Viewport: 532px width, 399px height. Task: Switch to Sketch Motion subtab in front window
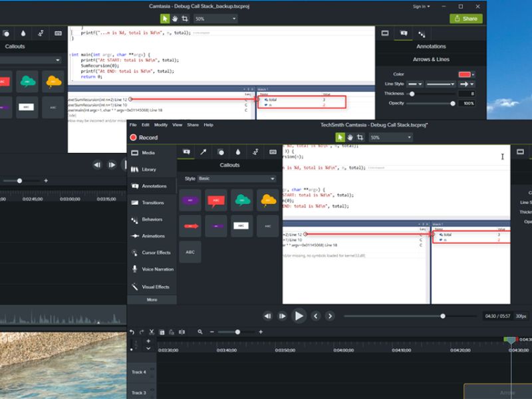point(255,152)
